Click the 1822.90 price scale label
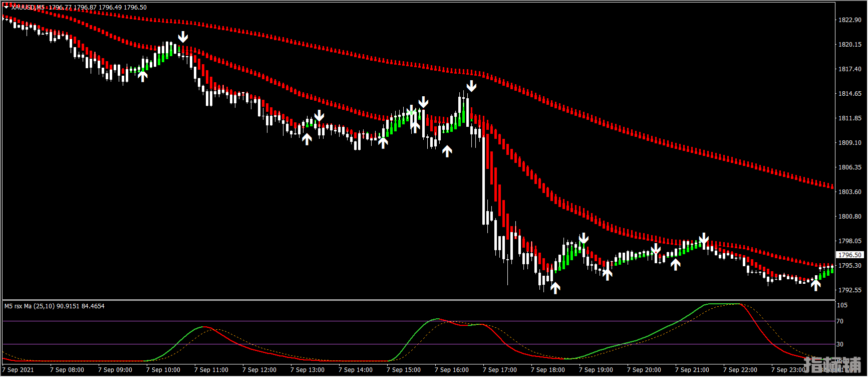 [850, 20]
